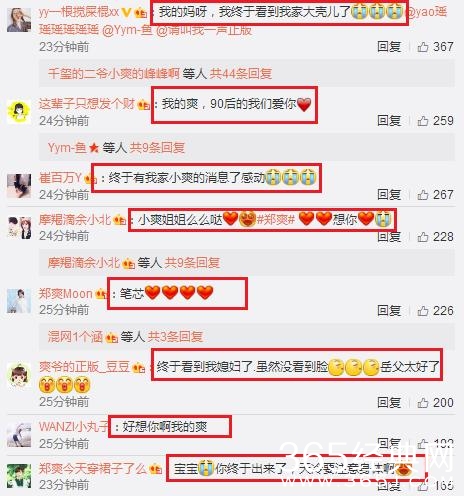Like 崔百万Y's comment with 267 likes
The width and height of the screenshot is (464, 496).
423,195
